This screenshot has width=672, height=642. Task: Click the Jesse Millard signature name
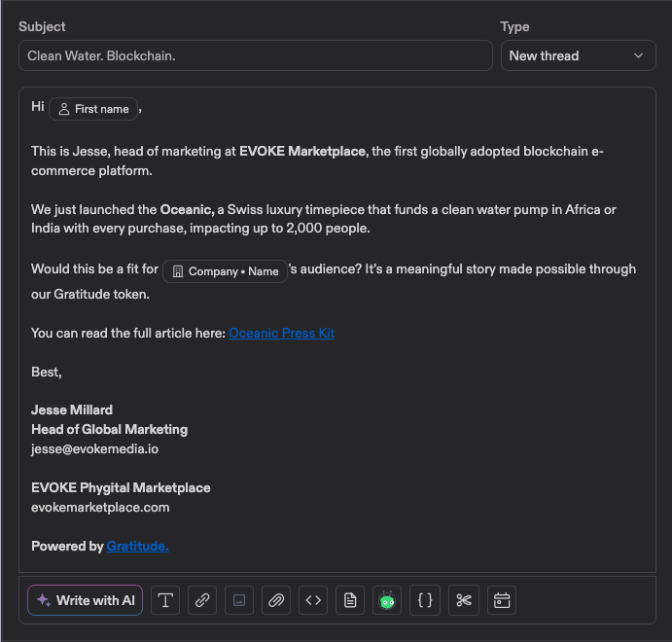pos(72,410)
